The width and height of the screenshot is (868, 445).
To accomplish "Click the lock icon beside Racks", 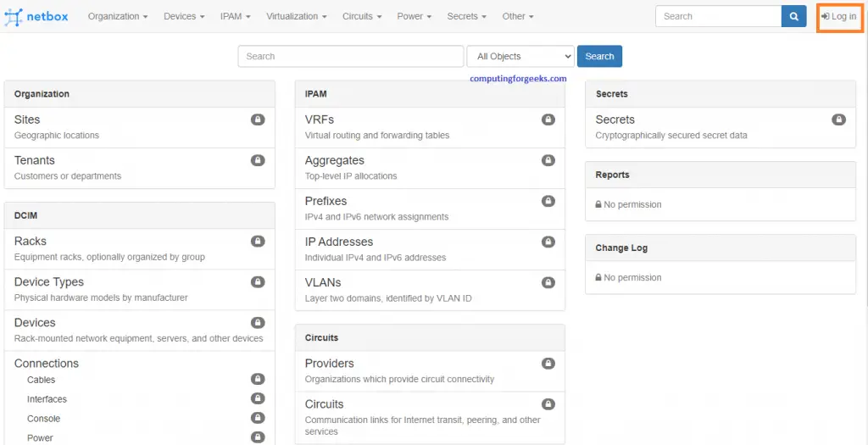I will pyautogui.click(x=258, y=241).
